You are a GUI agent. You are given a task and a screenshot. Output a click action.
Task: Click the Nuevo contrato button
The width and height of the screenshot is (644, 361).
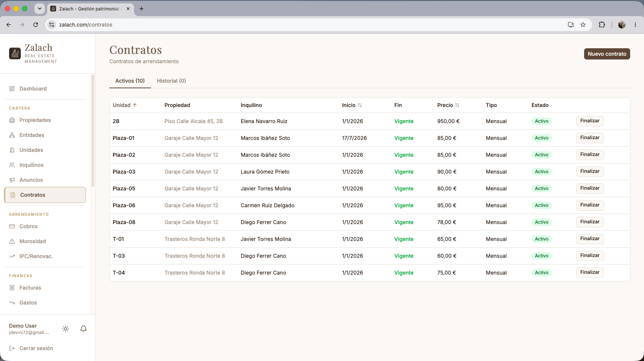click(x=607, y=54)
